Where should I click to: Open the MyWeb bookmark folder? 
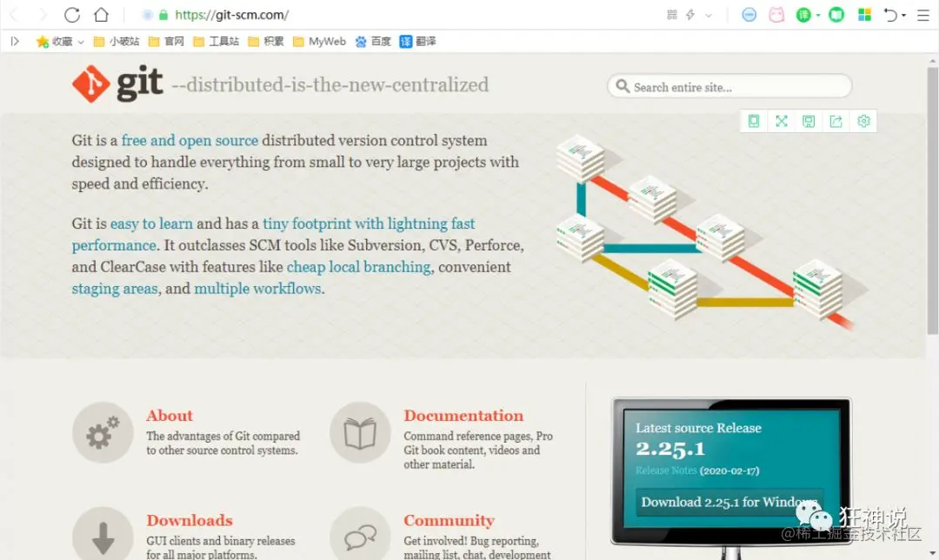(x=319, y=42)
